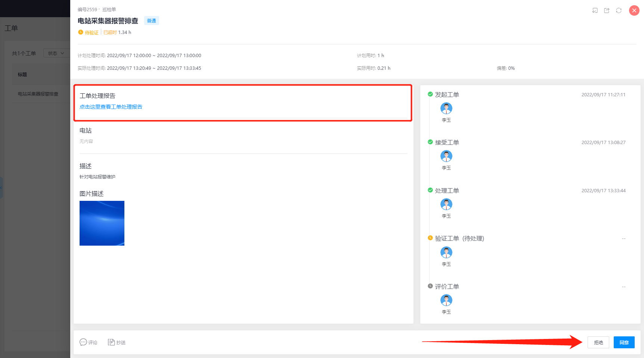Click the 标题 column header

[x=22, y=75]
